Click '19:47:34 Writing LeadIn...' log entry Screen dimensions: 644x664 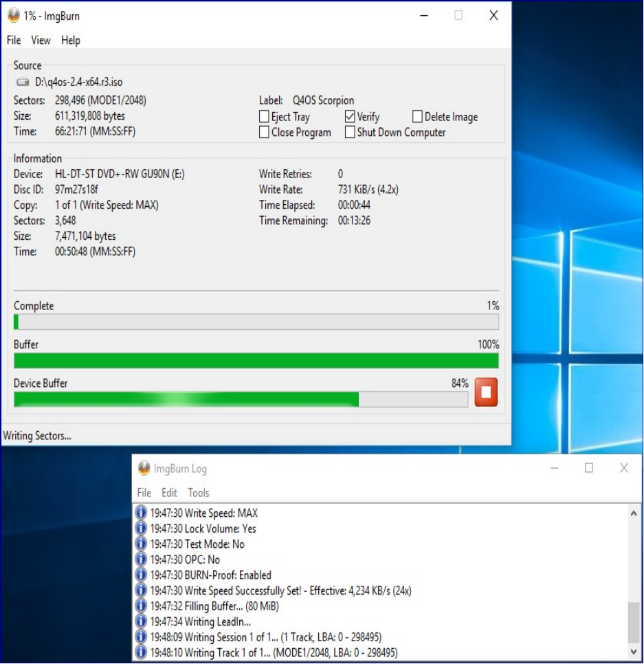(x=201, y=621)
